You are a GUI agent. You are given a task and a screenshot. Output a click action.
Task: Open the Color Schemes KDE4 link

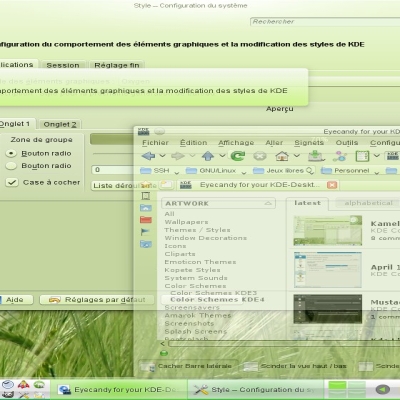217,299
